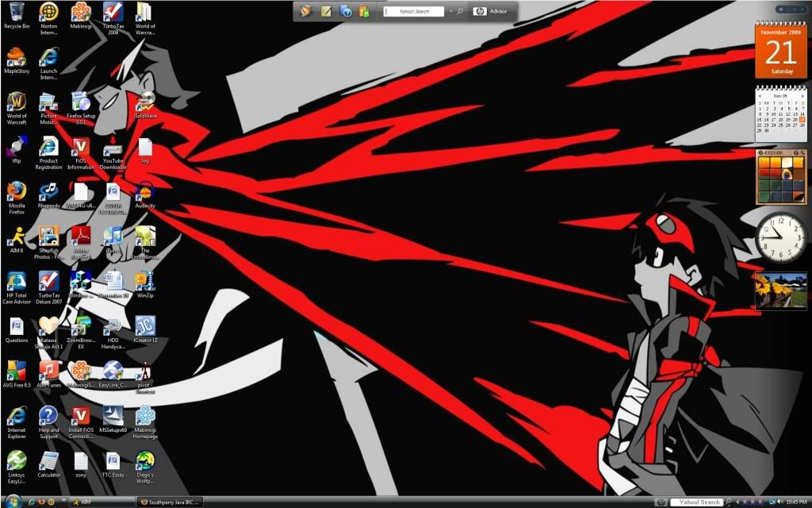Select the AVG Free 8.5 shortcut
812x508 pixels.
17,375
